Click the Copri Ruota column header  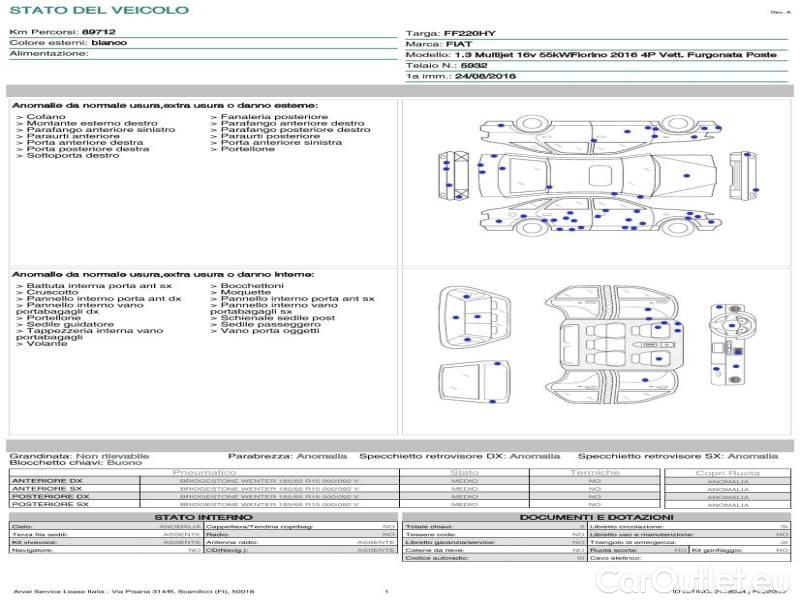(727, 472)
